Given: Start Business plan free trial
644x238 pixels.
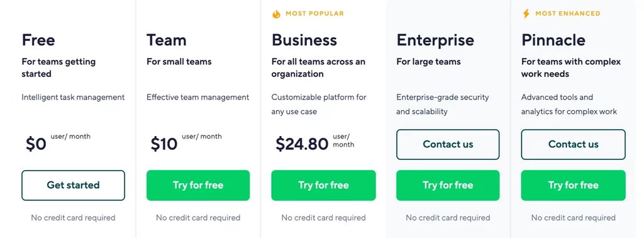Looking at the screenshot, I should [324, 185].
